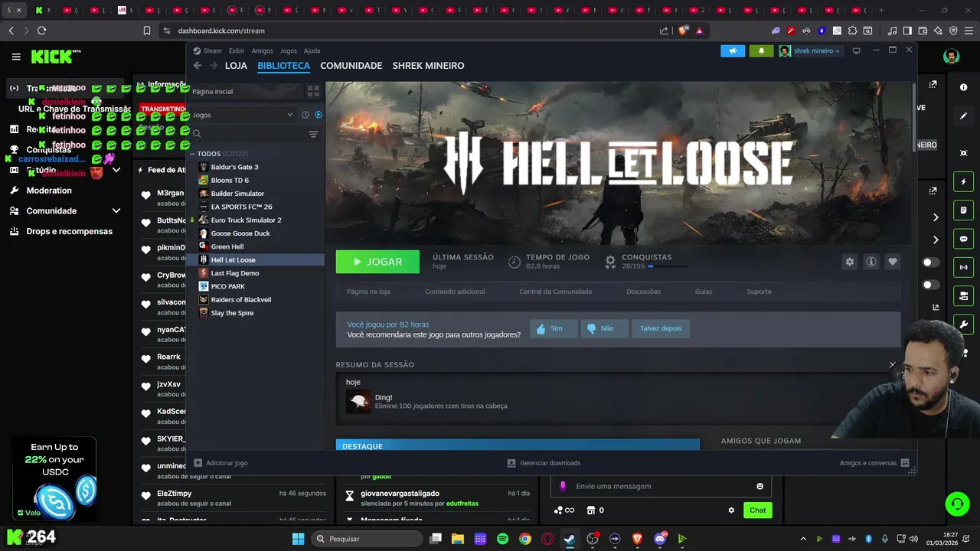Open Steam from the Windows taskbar
The height and width of the screenshot is (551, 980).
[570, 539]
